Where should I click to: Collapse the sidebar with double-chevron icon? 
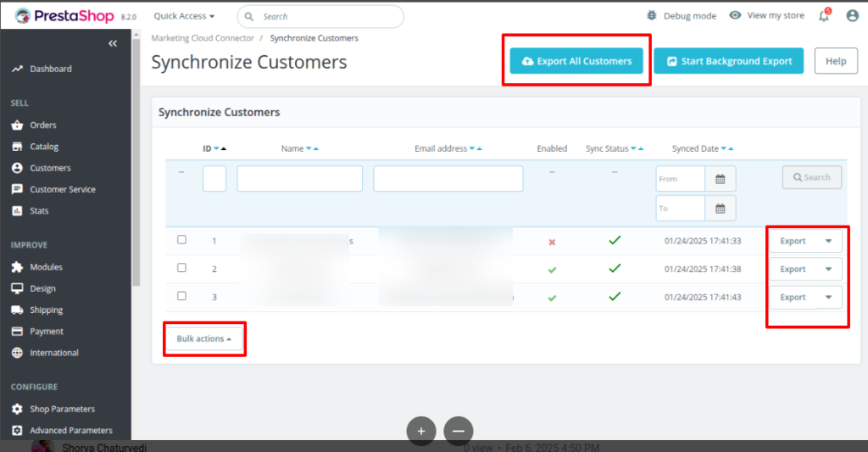point(113,43)
